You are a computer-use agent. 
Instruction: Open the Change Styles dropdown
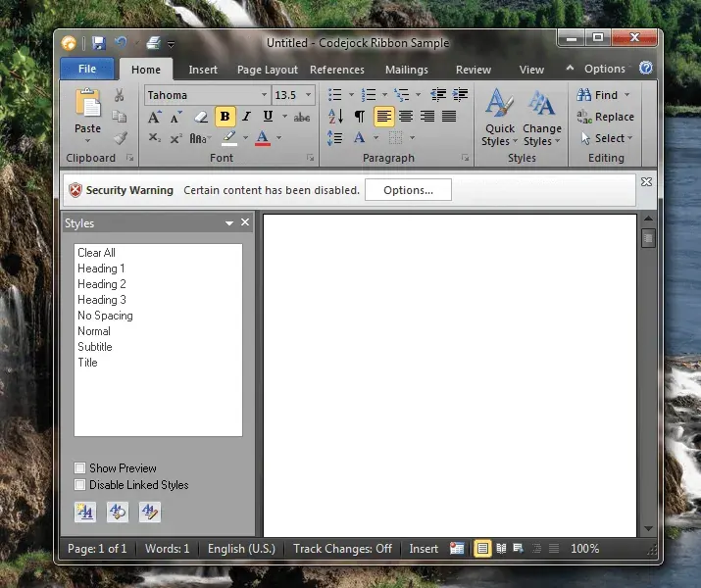[542, 117]
